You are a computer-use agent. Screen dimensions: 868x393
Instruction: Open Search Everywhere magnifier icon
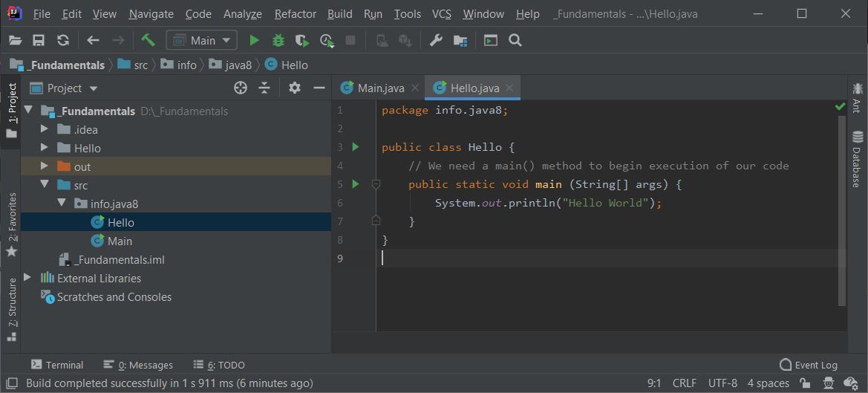click(515, 40)
